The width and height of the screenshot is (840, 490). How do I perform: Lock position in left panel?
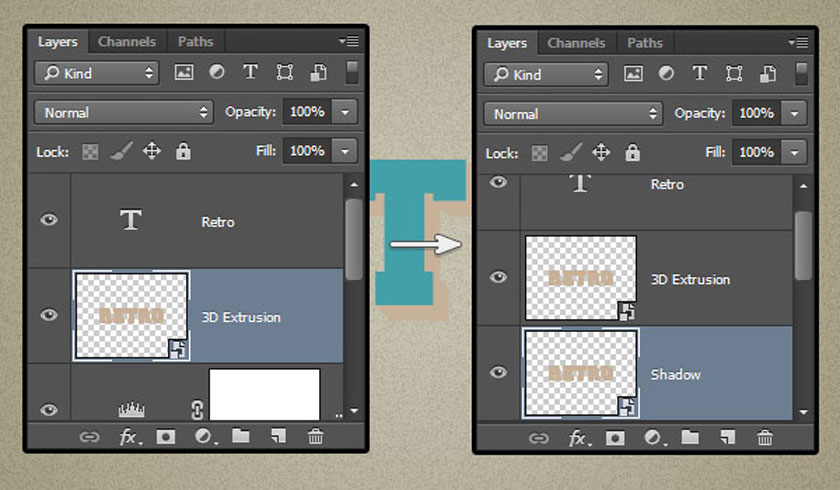152,151
